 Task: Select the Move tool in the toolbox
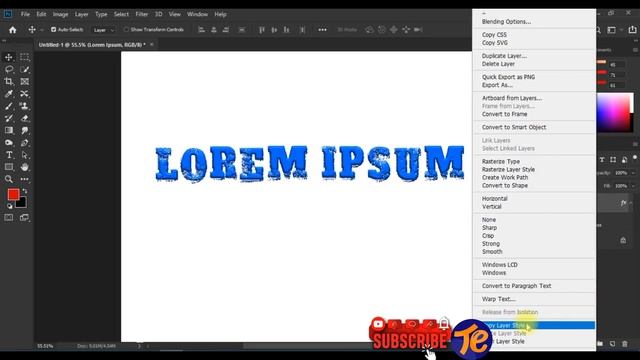pos(9,57)
